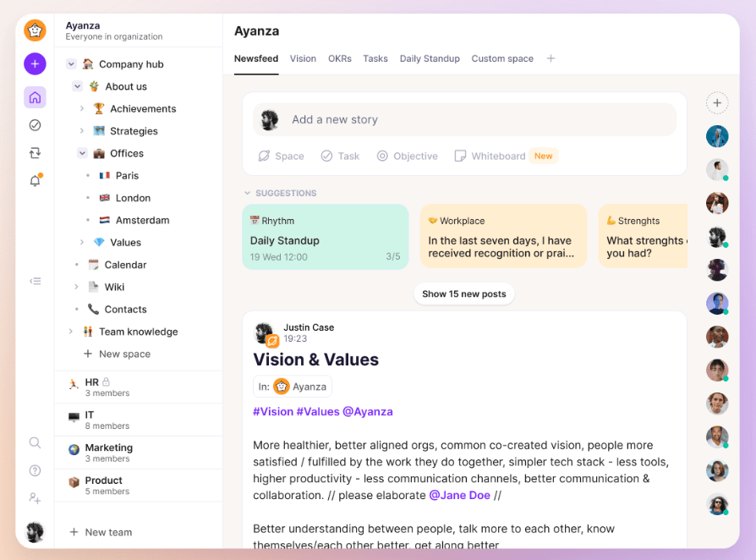The image size is (756, 560).
Task: Open the sync icon below the home icon
Action: [x=35, y=152]
